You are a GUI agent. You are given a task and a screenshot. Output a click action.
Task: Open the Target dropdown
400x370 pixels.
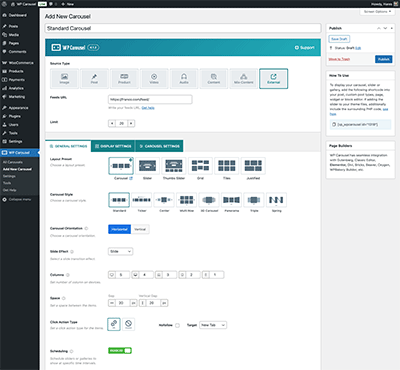[213, 325]
